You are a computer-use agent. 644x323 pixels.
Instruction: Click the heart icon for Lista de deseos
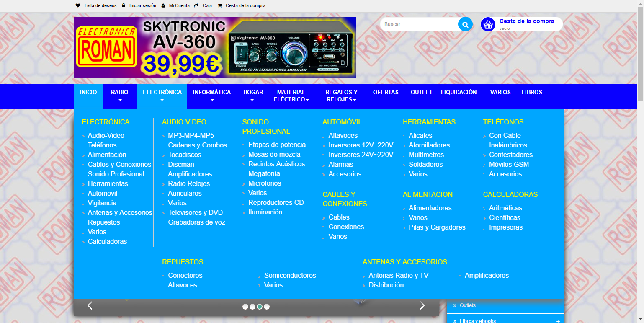pos(77,5)
